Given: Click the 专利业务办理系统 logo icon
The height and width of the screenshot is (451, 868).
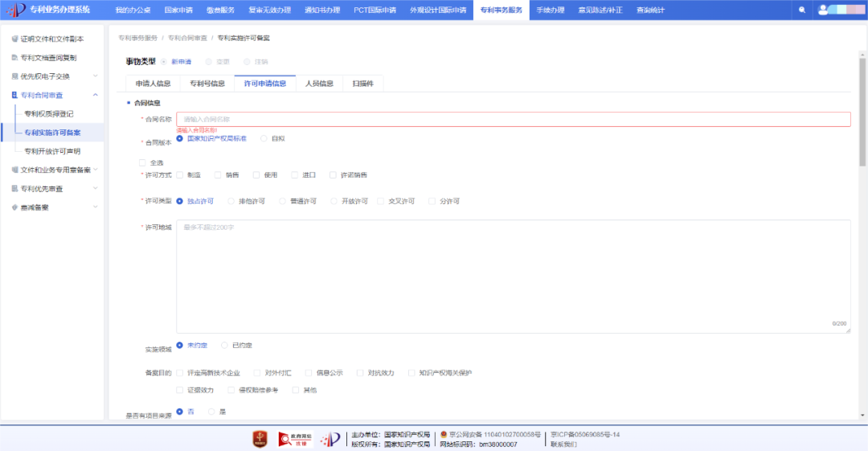Looking at the screenshot, I should tap(15, 10).
